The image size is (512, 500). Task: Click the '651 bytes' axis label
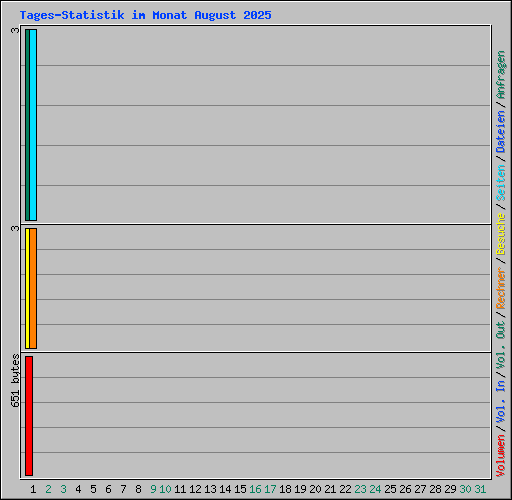pyautogui.click(x=15, y=380)
